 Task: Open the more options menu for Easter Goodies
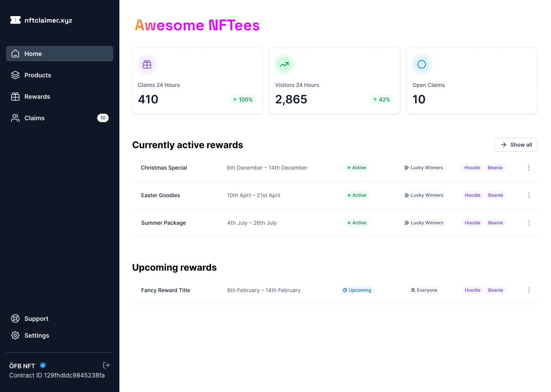[x=529, y=195]
